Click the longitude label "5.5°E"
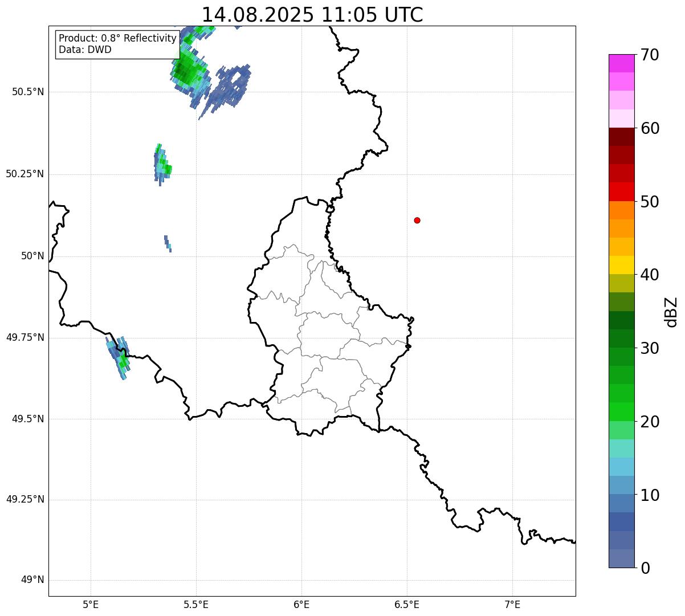685x616 pixels. point(196,604)
